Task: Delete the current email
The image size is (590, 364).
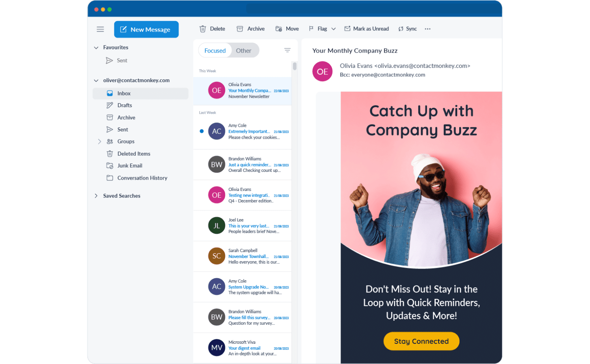Action: [x=212, y=29]
